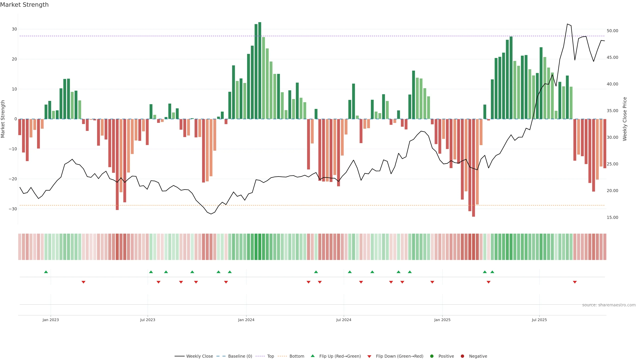Click the rightmost red flip-down triangle marker
The image size is (644, 362).
coord(575,282)
